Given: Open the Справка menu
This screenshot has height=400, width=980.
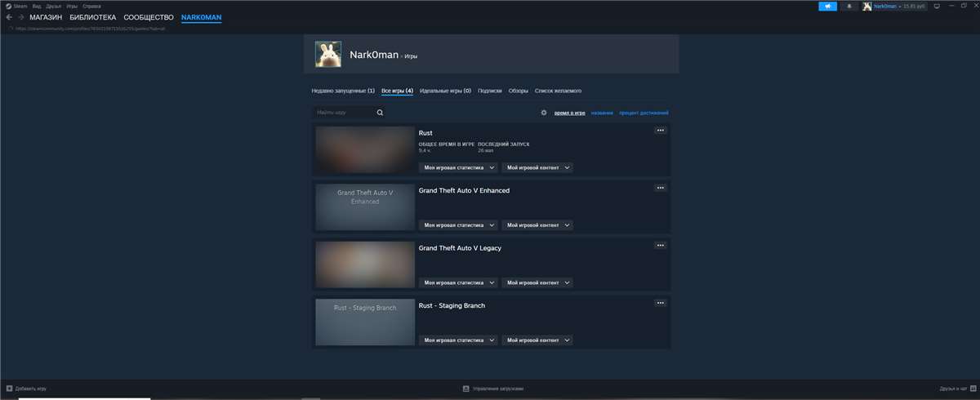Looking at the screenshot, I should pyautogui.click(x=92, y=6).
